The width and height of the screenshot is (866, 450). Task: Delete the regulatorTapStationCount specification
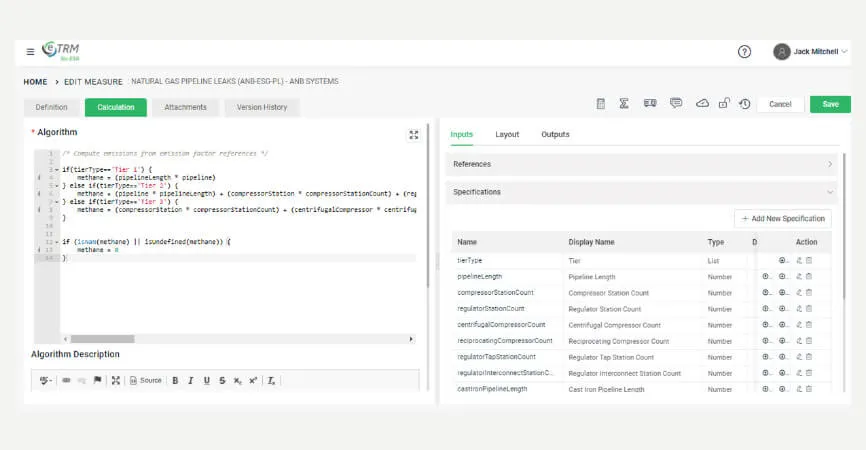point(809,357)
